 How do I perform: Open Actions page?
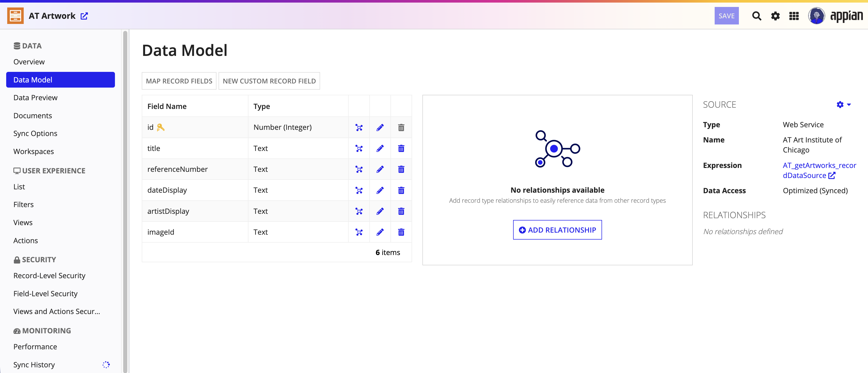click(x=61, y=241)
